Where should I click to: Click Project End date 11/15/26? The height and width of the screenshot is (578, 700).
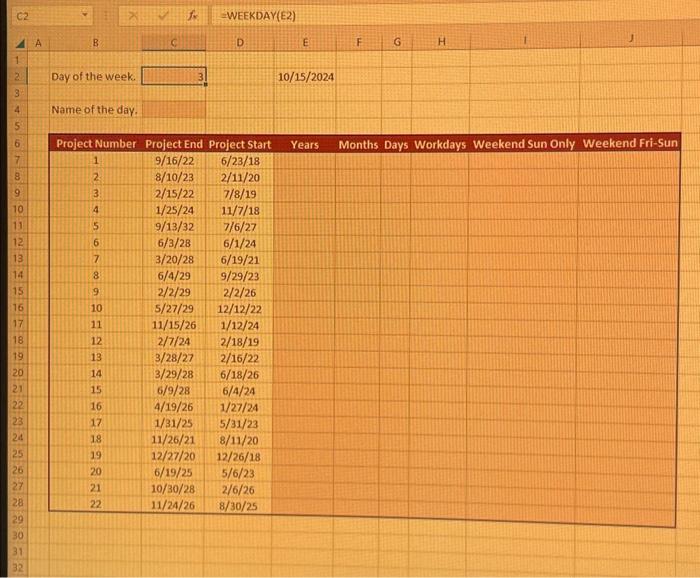(174, 325)
